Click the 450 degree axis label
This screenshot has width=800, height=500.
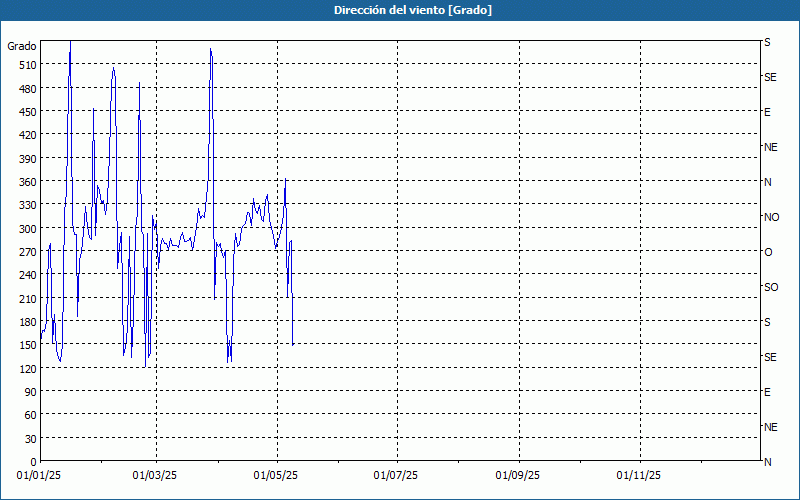coord(28,112)
